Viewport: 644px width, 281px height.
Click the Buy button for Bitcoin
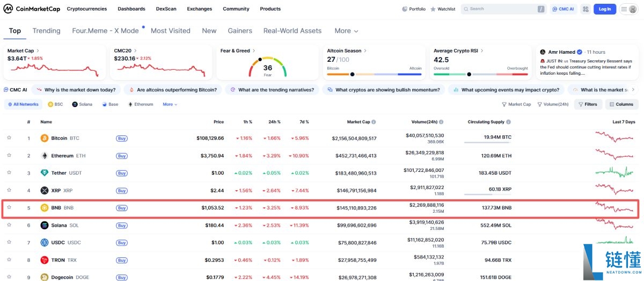point(122,139)
